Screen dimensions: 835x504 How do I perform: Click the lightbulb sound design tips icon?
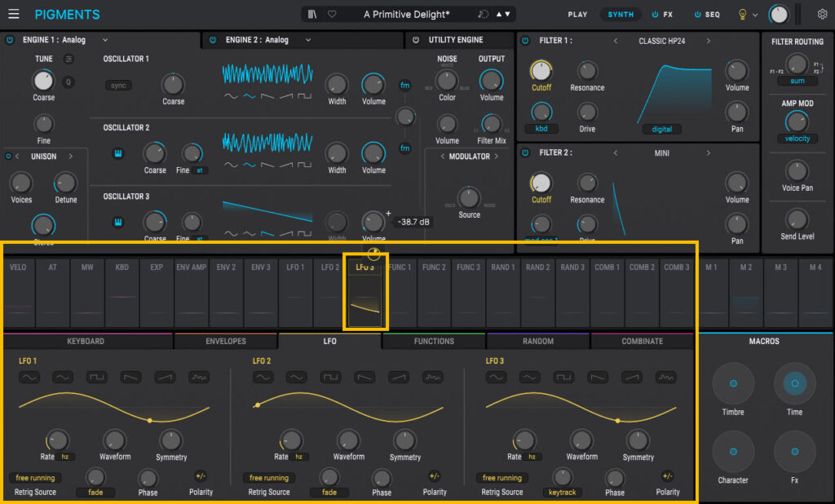(x=742, y=15)
